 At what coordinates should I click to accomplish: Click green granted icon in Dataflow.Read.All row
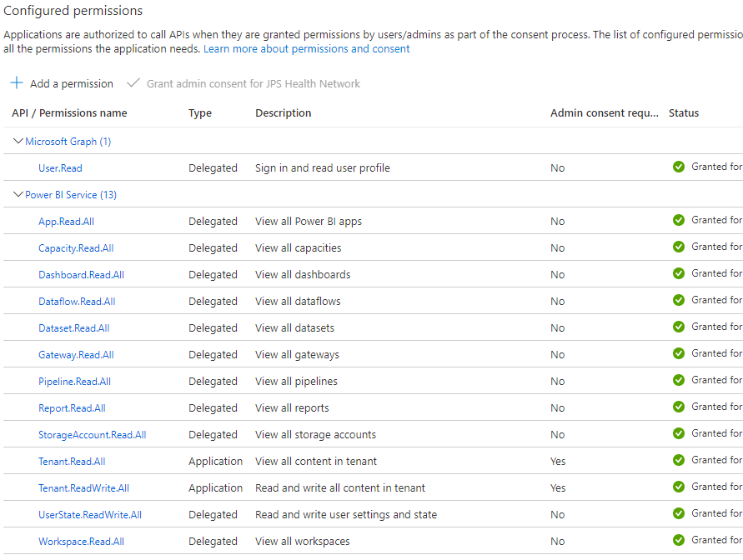(x=679, y=300)
